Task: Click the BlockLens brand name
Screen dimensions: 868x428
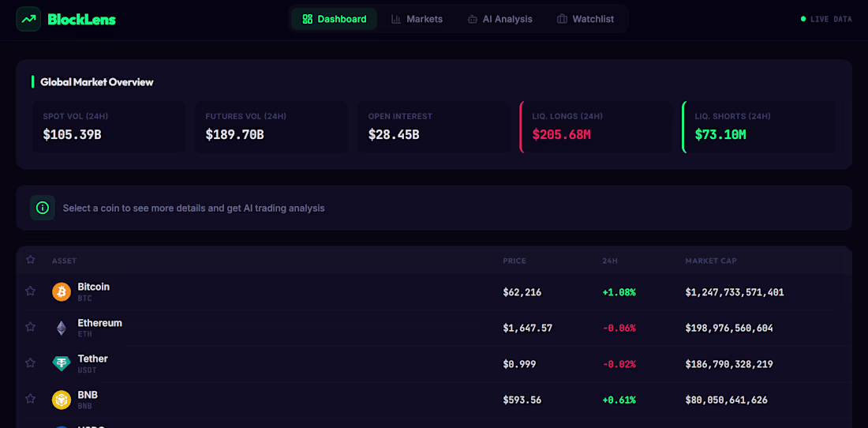Action: click(x=81, y=20)
